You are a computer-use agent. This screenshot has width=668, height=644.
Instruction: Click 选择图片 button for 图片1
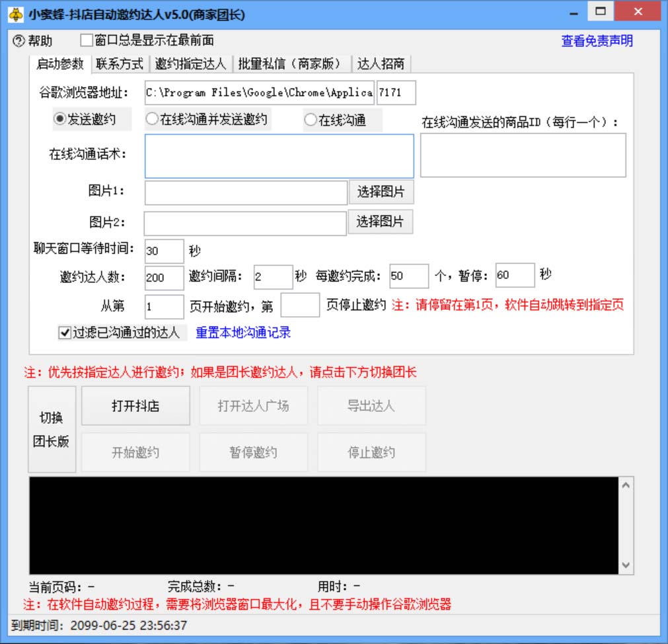[x=381, y=192]
